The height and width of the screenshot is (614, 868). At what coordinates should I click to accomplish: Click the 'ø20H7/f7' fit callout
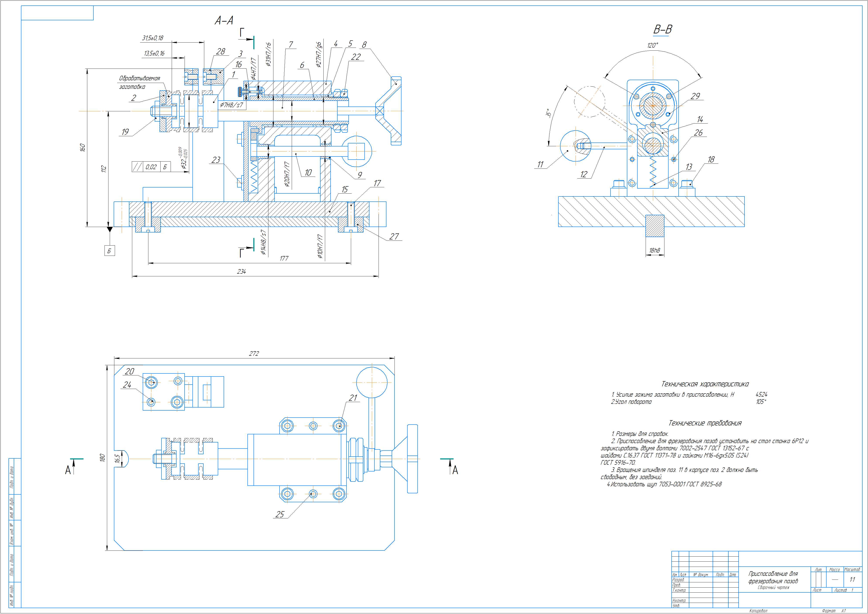(287, 174)
